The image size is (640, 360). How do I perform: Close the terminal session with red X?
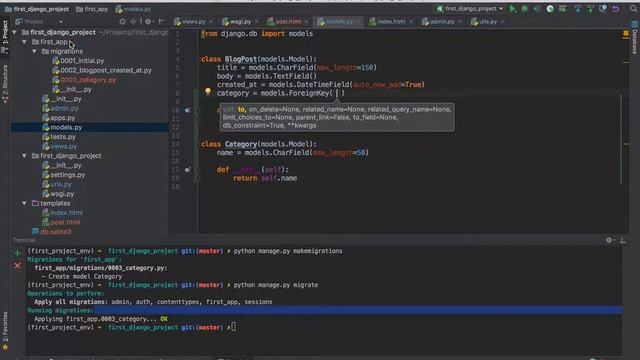pos(17,266)
